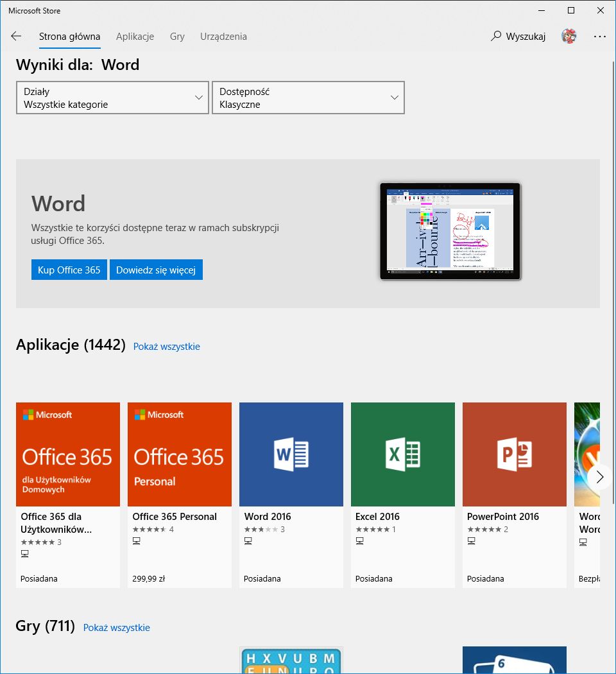Open the user profile avatar
The width and height of the screenshot is (616, 674).
pos(569,36)
